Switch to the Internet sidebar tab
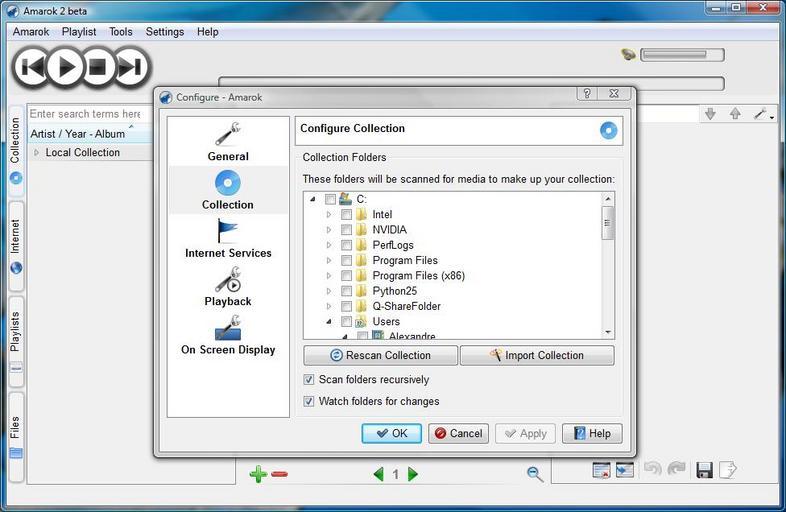The height and width of the screenshot is (512, 786). [x=16, y=246]
